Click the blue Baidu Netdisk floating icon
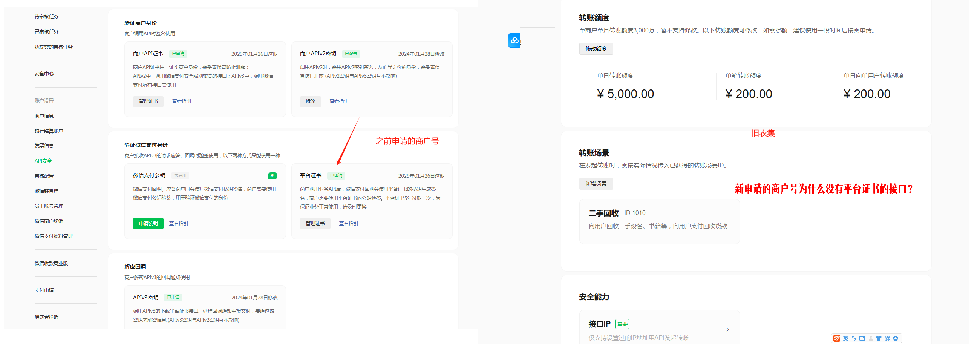The image size is (980, 344). (514, 40)
